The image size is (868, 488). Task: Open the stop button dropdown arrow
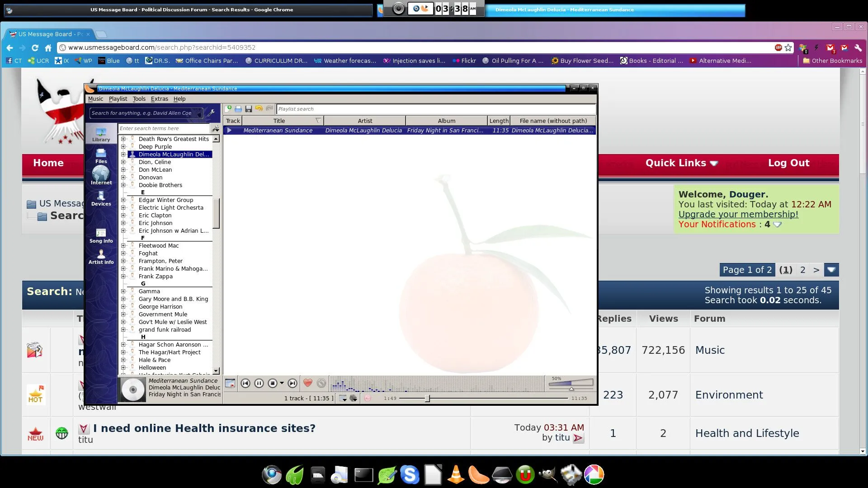point(282,383)
